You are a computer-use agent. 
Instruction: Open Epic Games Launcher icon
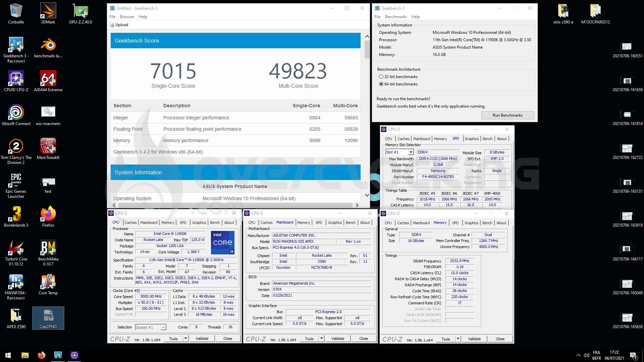(16, 185)
